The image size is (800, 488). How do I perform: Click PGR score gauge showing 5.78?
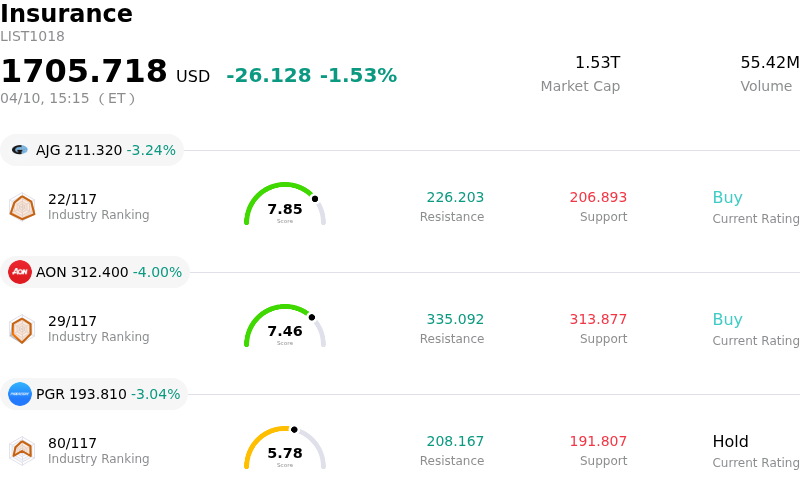coord(285,450)
